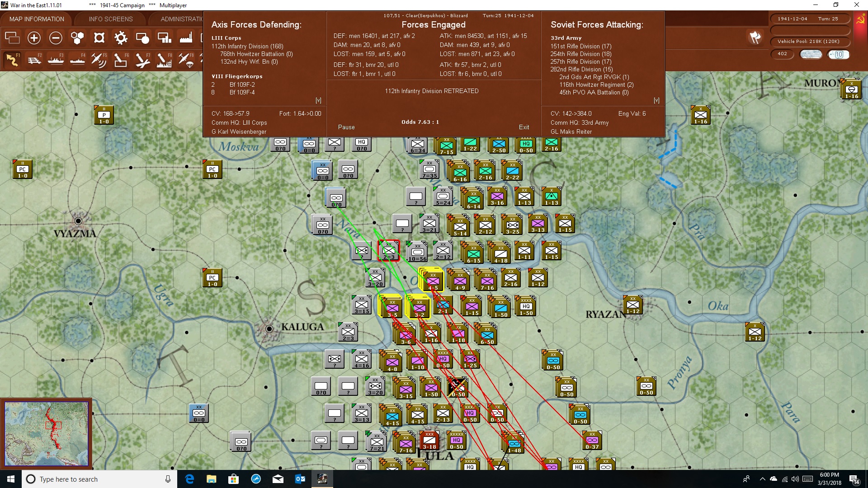The image size is (868, 488).
Task: Select the red-outlined 2=3 German unit
Action: tap(389, 251)
